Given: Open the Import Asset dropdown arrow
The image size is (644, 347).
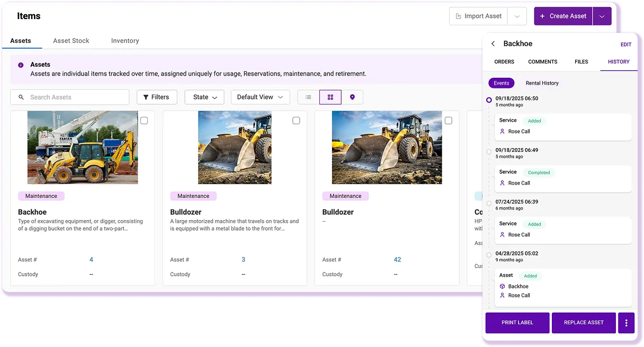Looking at the screenshot, I should 517,16.
